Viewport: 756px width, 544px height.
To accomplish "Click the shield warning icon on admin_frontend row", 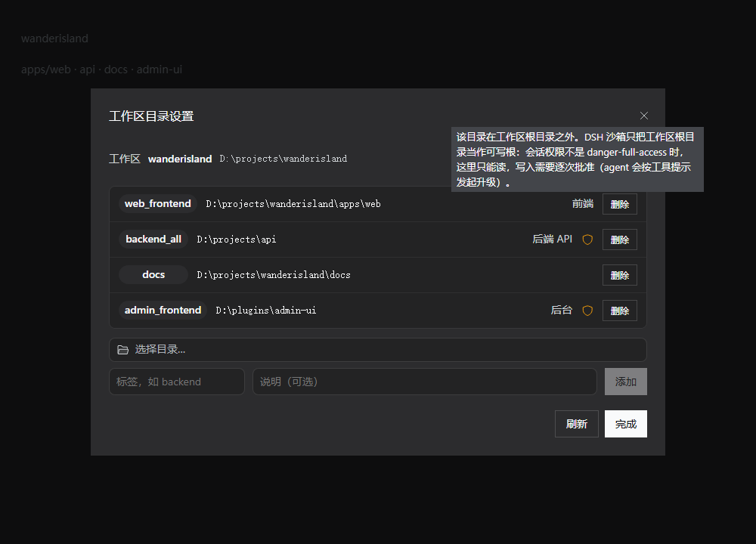I will (x=587, y=311).
